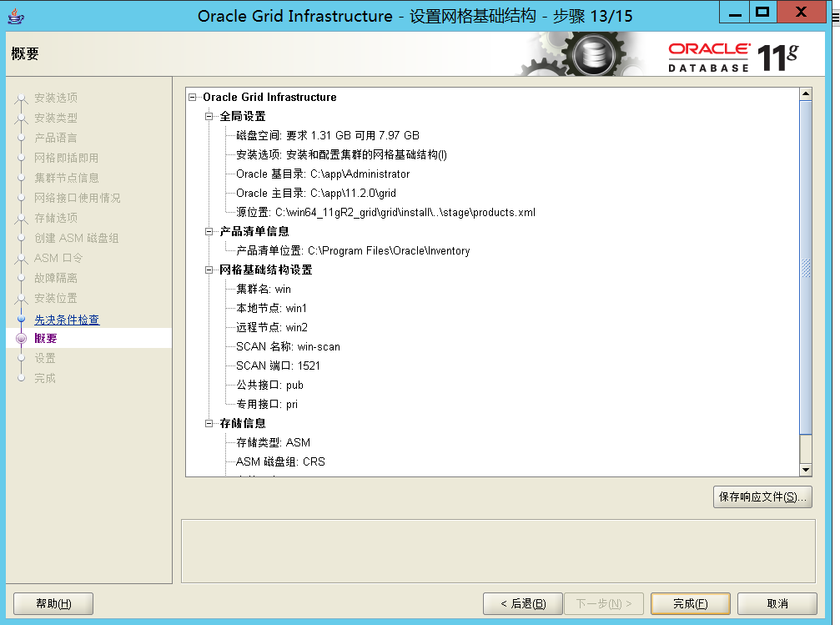This screenshot has height=625, width=840.
Task: Collapse the 网格基础结构设置 section
Action: coord(209,270)
